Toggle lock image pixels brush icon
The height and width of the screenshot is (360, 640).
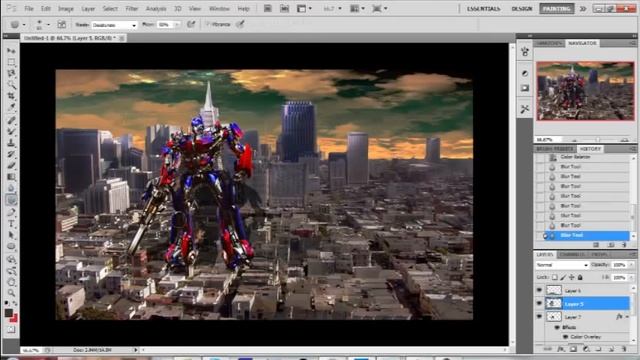(x=563, y=277)
